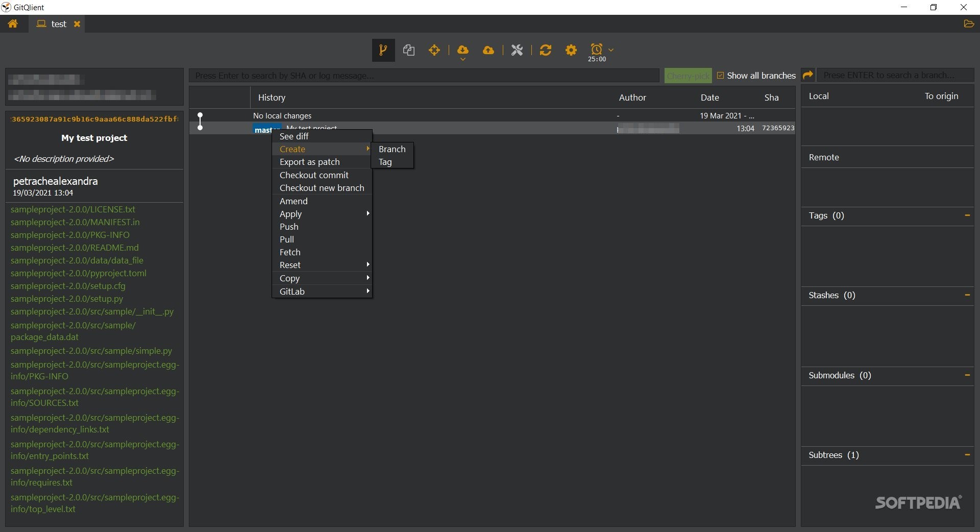This screenshot has height=532, width=980.
Task: Open the tools wrench icon
Action: (x=517, y=50)
